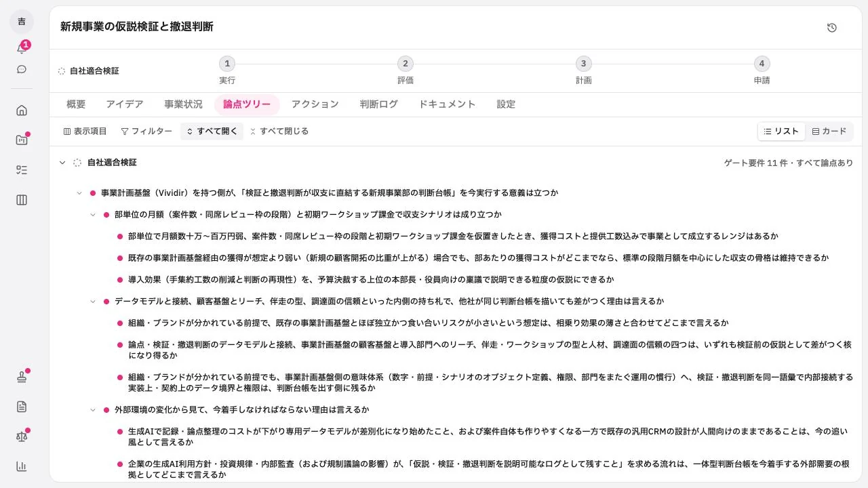Screen dimensions: 868x488
Task: Open the 設定 tab
Action: [x=506, y=104]
